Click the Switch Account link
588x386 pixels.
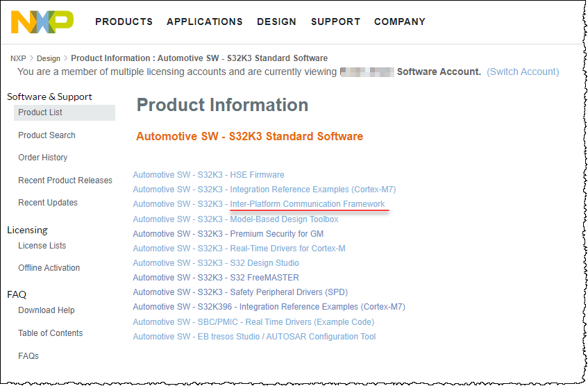(x=523, y=72)
